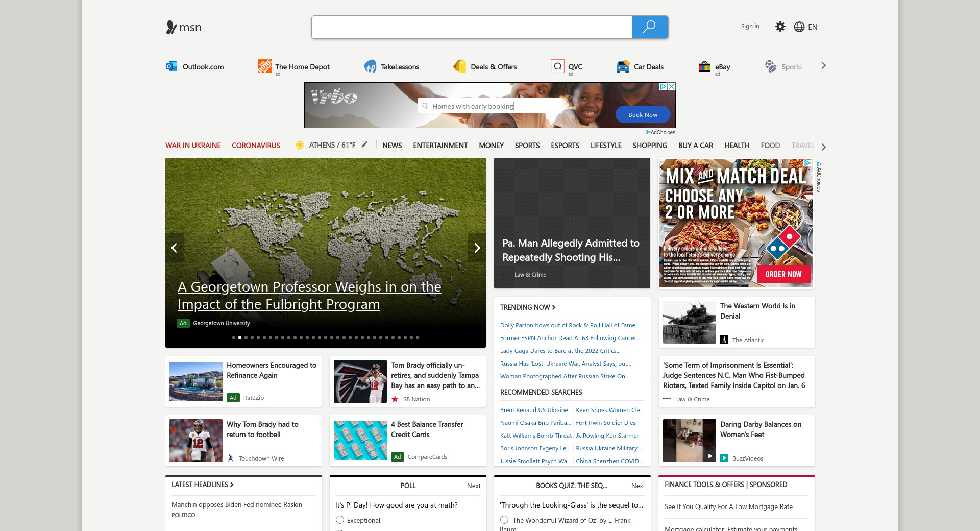Open the Dolly Parton trending story link
Image resolution: width=980 pixels, height=531 pixels.
click(569, 325)
